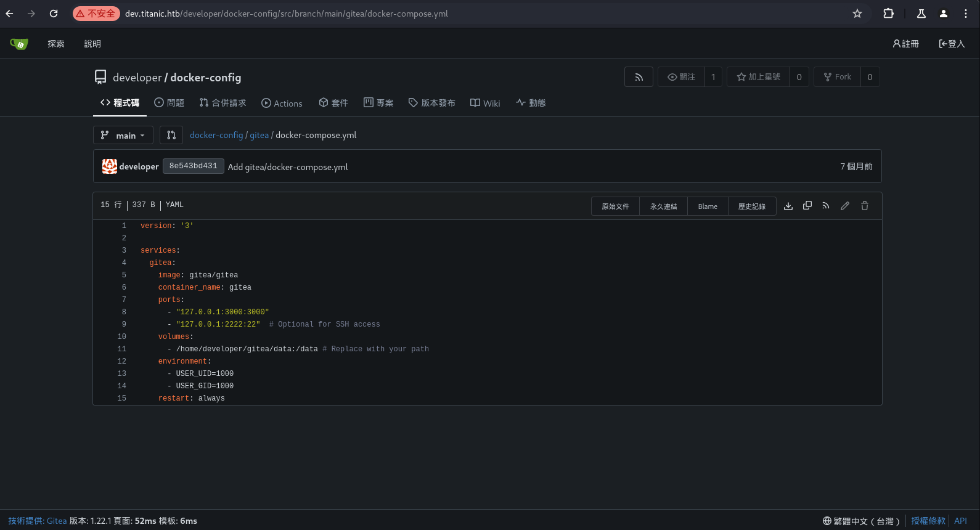Screen dimensions: 980x530
Task: Open the file RSS feed icon
Action: [826, 206]
